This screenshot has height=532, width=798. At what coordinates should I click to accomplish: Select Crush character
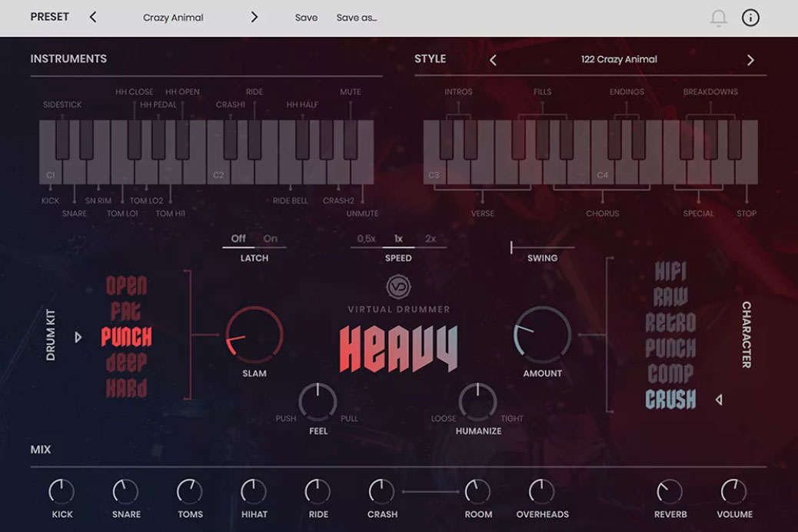671,400
